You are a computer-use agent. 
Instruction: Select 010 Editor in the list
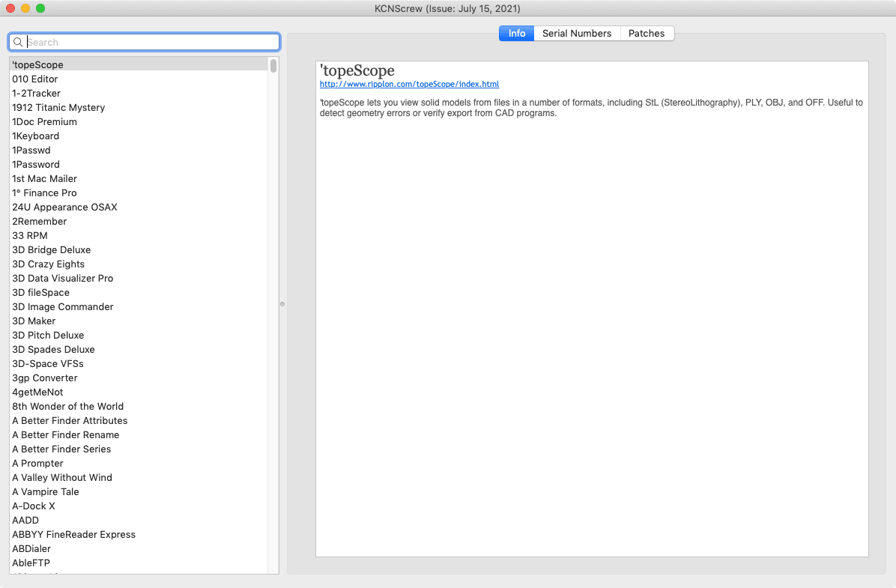click(35, 79)
